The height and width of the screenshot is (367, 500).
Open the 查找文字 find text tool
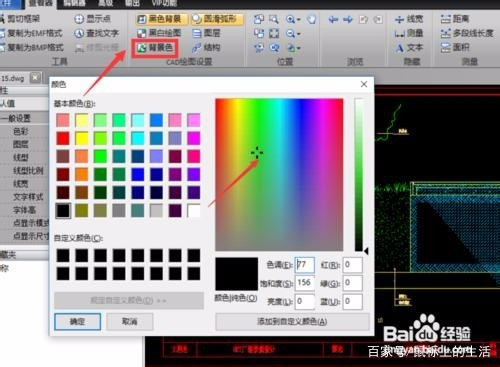tap(96, 33)
